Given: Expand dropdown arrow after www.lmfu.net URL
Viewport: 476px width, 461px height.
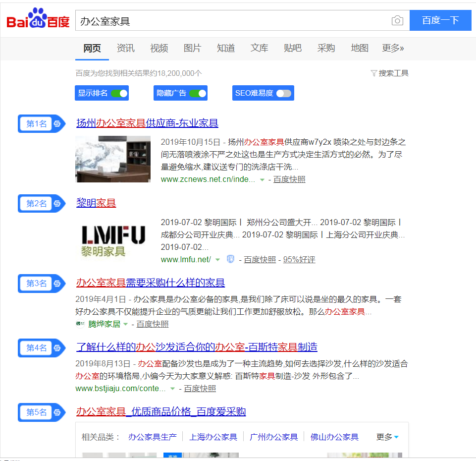Looking at the screenshot, I should pyautogui.click(x=217, y=260).
